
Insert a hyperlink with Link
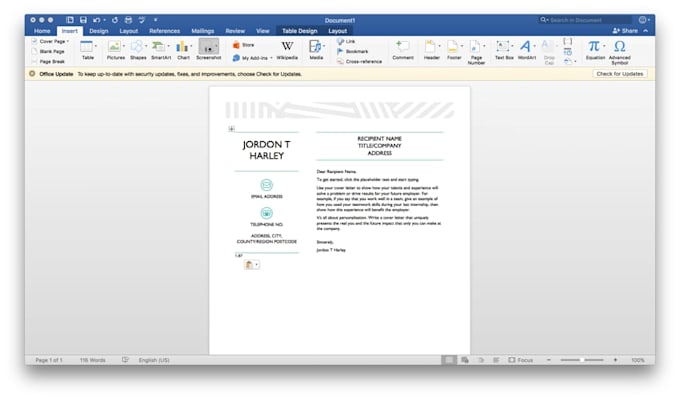click(346, 41)
